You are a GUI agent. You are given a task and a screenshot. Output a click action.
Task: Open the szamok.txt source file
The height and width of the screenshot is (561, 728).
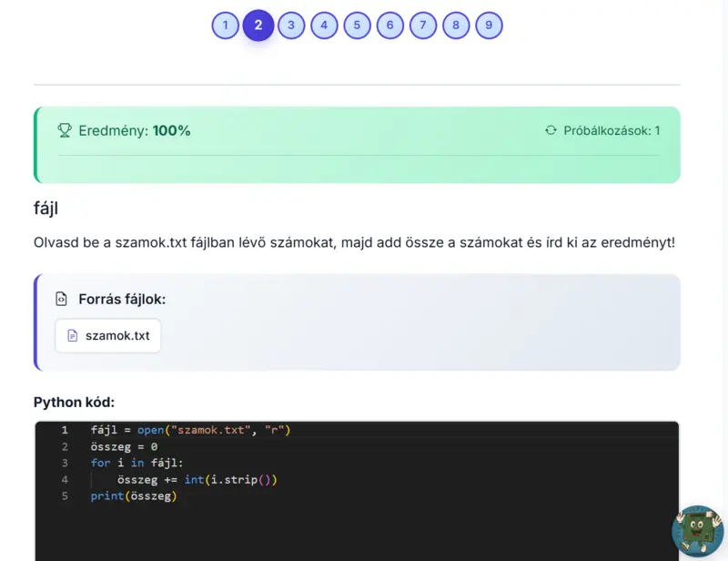click(x=108, y=335)
